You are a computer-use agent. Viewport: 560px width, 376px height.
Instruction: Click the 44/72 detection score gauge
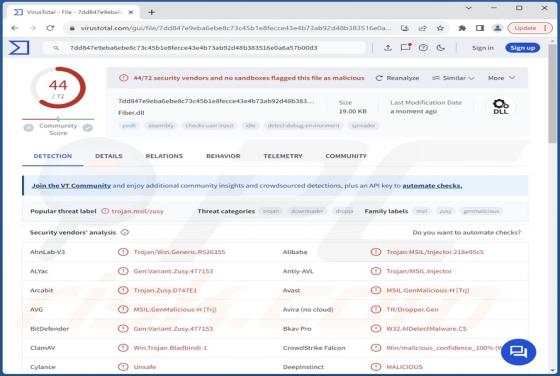[58, 87]
